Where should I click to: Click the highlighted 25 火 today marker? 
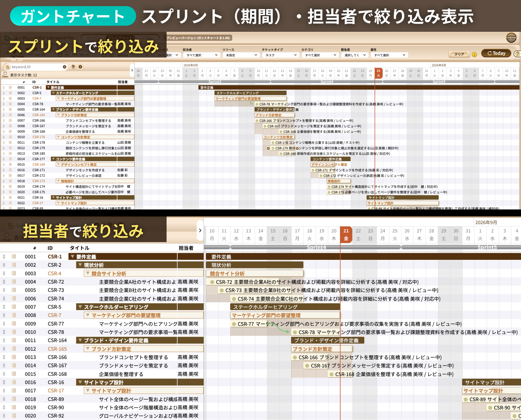pyautogui.click(x=378, y=73)
